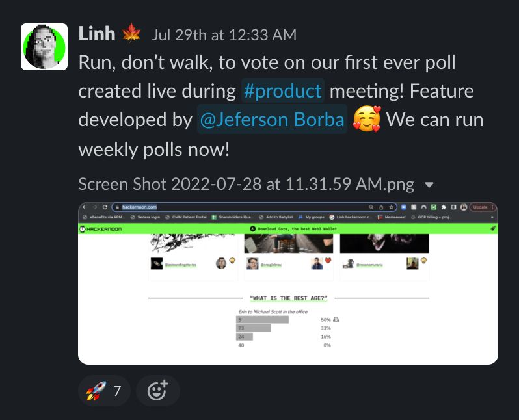
Task: Click the Jul 29th 12:33 AM timestamp
Action: click(x=224, y=34)
